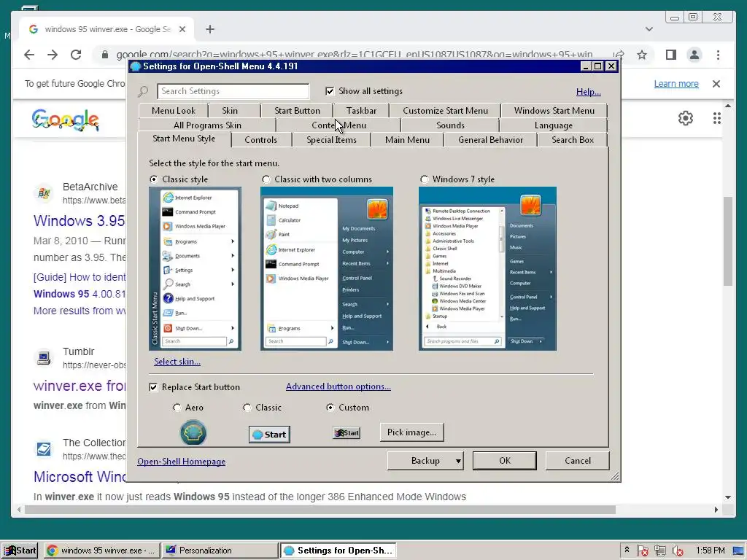The width and height of the screenshot is (747, 560).
Task: Select the Windows 7 style option
Action: (424, 179)
